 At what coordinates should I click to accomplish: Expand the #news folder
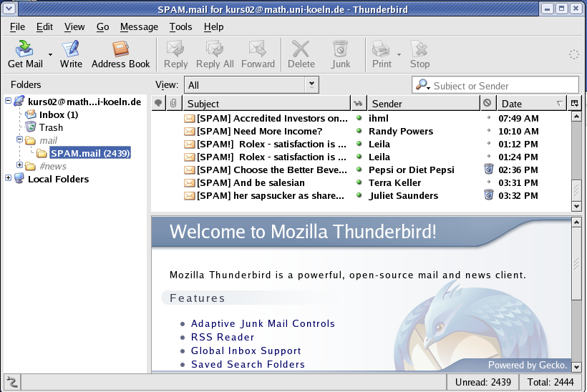(x=19, y=165)
